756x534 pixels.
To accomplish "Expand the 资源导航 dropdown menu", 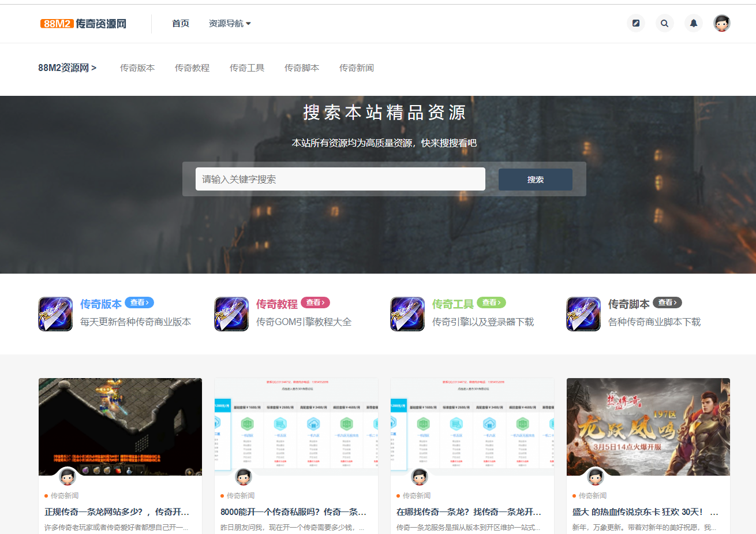I will pos(230,24).
